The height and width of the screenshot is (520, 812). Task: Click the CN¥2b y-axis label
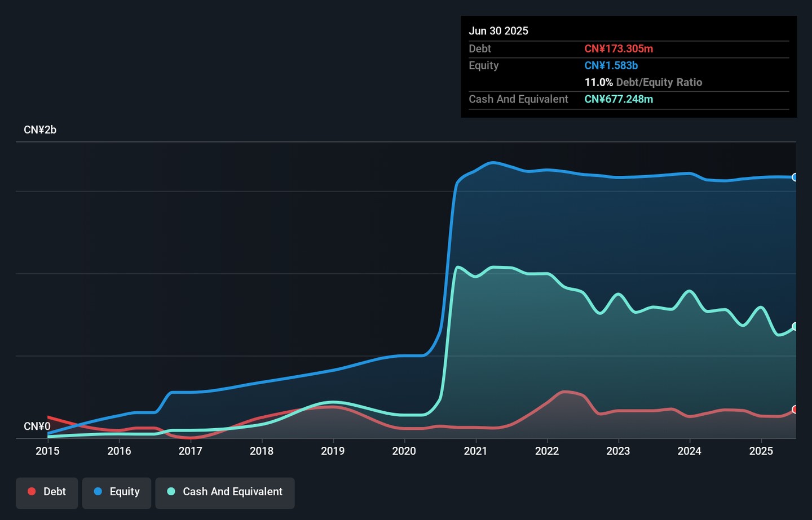[x=40, y=130]
